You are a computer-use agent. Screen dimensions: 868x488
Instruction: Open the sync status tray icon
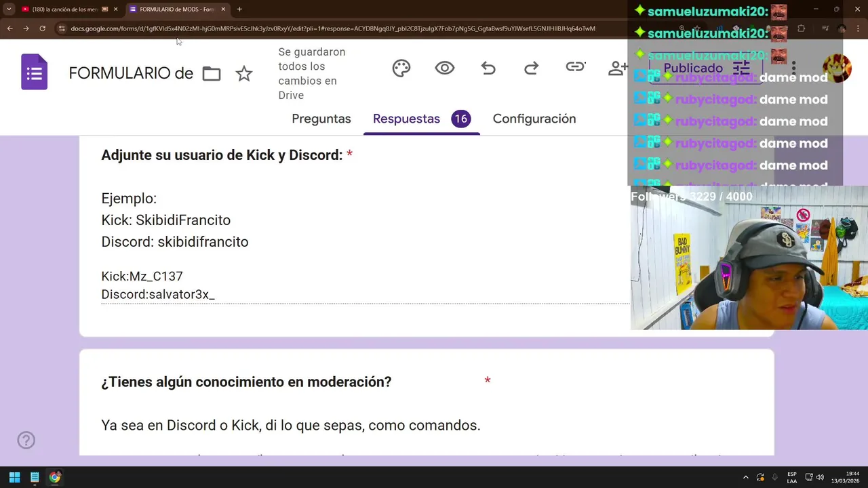tap(760, 477)
